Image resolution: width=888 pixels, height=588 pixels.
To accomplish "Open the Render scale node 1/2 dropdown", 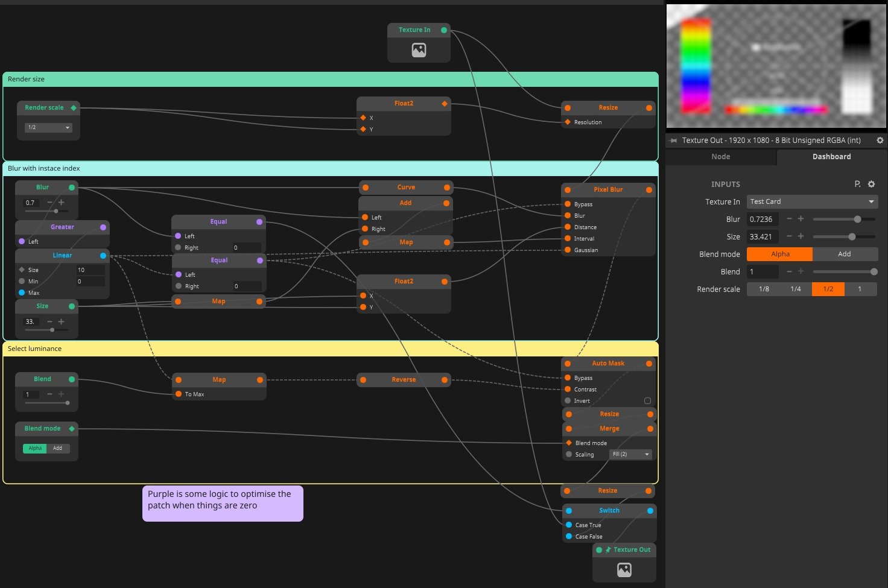I will pos(49,127).
